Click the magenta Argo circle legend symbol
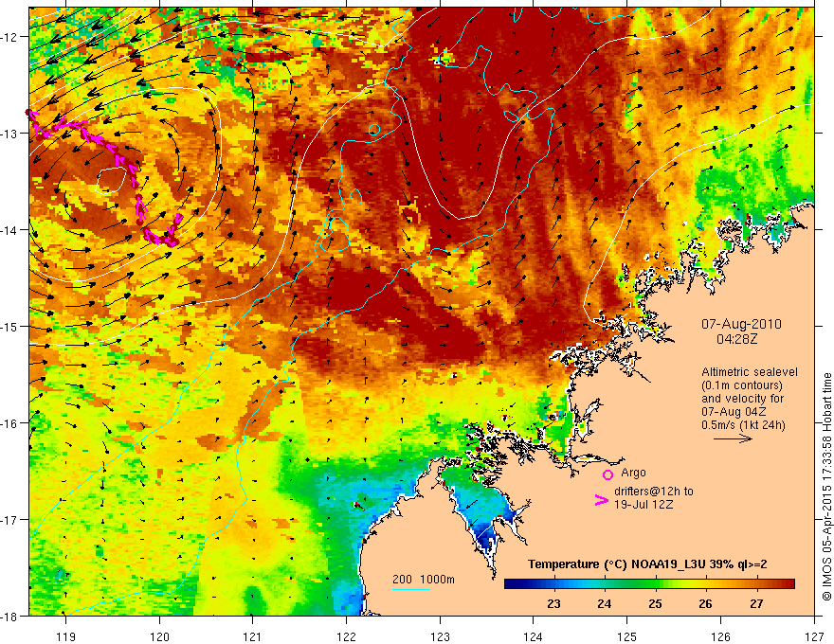This screenshot has height=644, width=834. coord(607,474)
